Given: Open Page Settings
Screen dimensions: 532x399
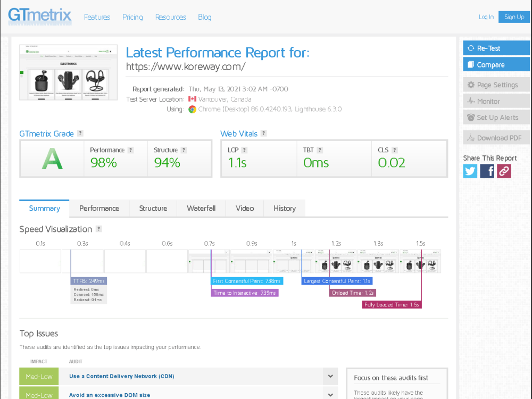Looking at the screenshot, I should click(496, 85).
